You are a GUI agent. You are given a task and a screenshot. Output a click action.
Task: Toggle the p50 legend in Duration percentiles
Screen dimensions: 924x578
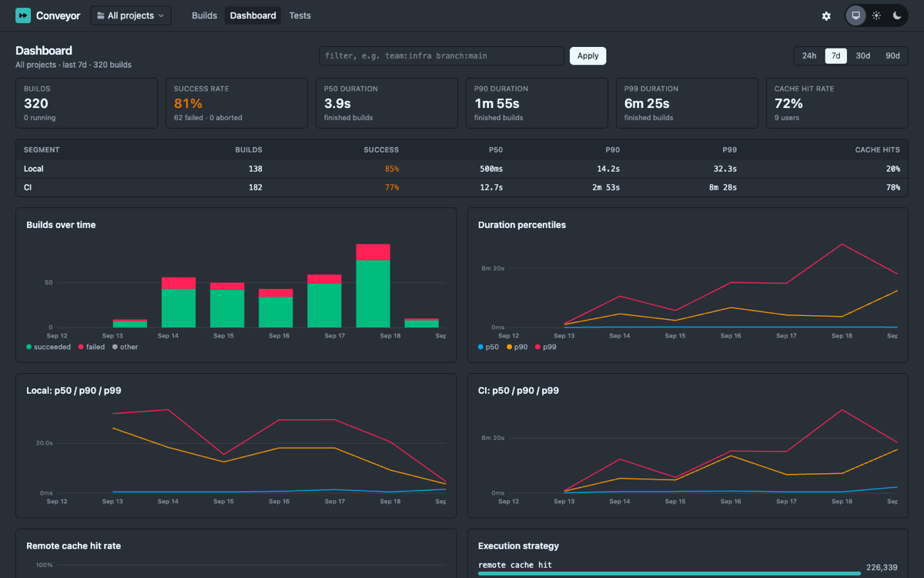tap(488, 347)
